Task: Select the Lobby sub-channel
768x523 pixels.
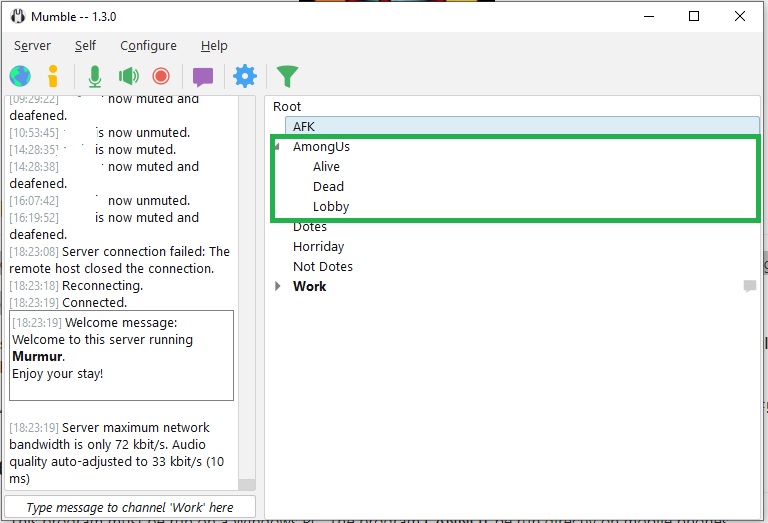Action: coord(331,207)
